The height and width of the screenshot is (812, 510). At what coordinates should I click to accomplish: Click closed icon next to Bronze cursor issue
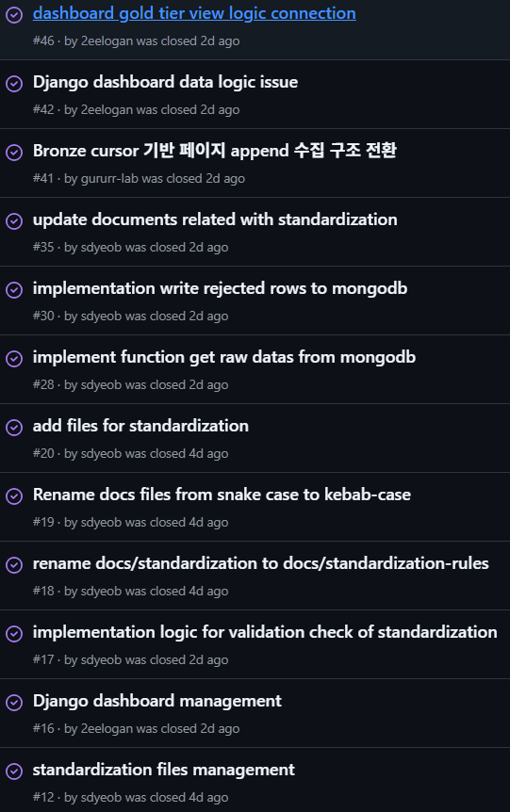(x=14, y=153)
